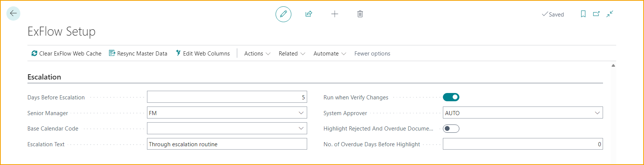Expand the Senior Manager dropdown
The width and height of the screenshot is (644, 165).
[x=301, y=113]
